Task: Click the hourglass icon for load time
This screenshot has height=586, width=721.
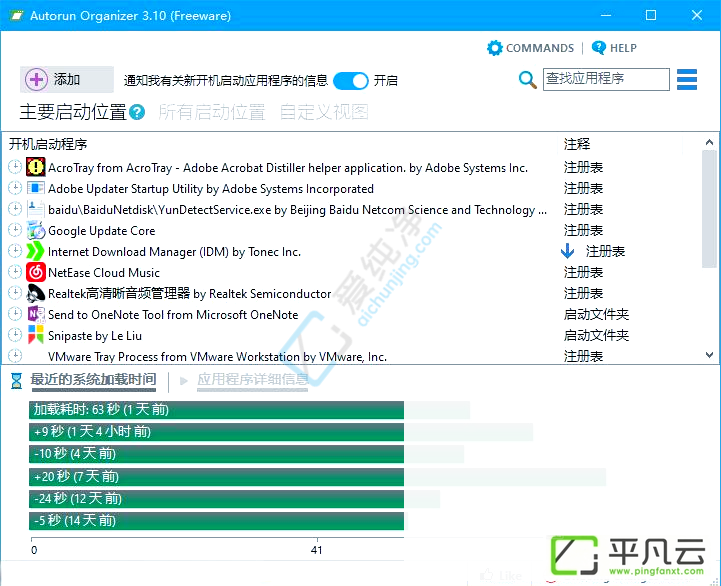Action: (16, 381)
